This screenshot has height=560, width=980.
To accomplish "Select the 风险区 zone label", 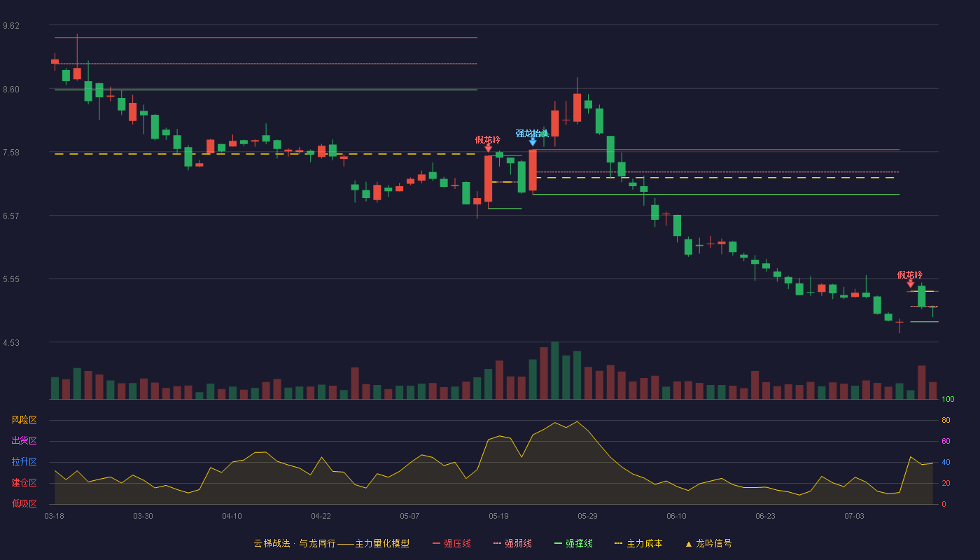I will point(24,420).
